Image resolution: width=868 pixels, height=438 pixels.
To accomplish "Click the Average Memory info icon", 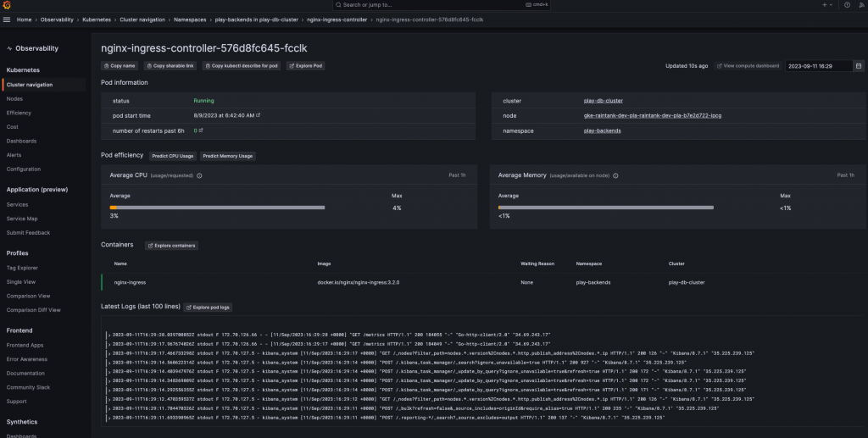I will (615, 176).
